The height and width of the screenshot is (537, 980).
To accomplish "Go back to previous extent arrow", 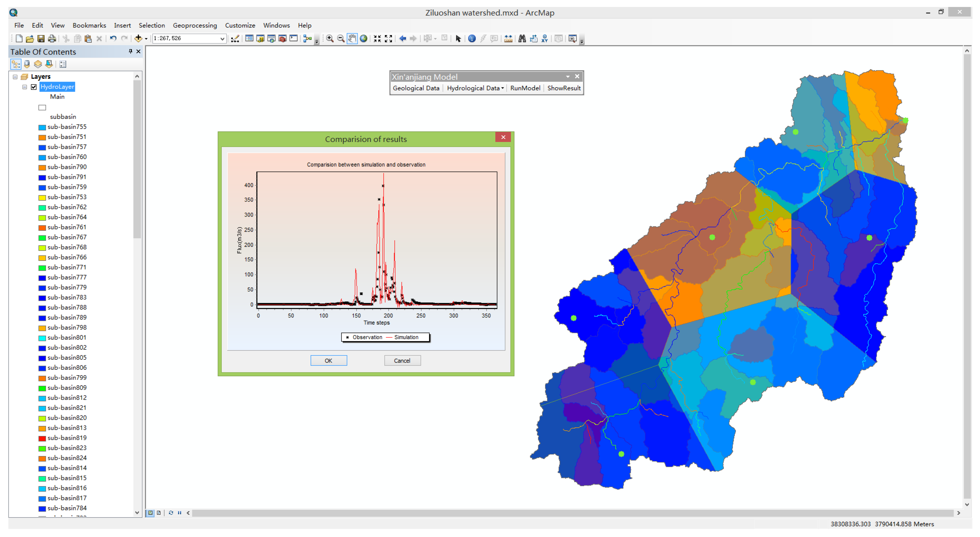I will 403,39.
